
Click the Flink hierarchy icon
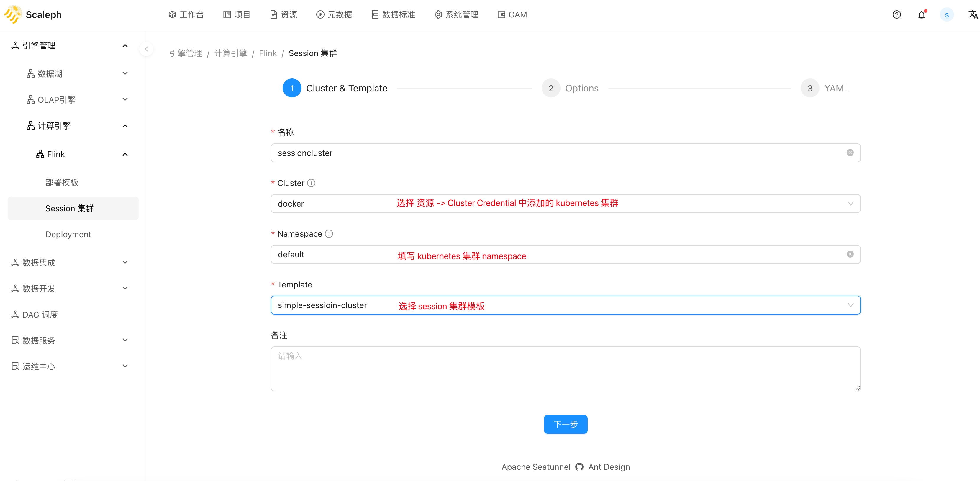point(40,154)
